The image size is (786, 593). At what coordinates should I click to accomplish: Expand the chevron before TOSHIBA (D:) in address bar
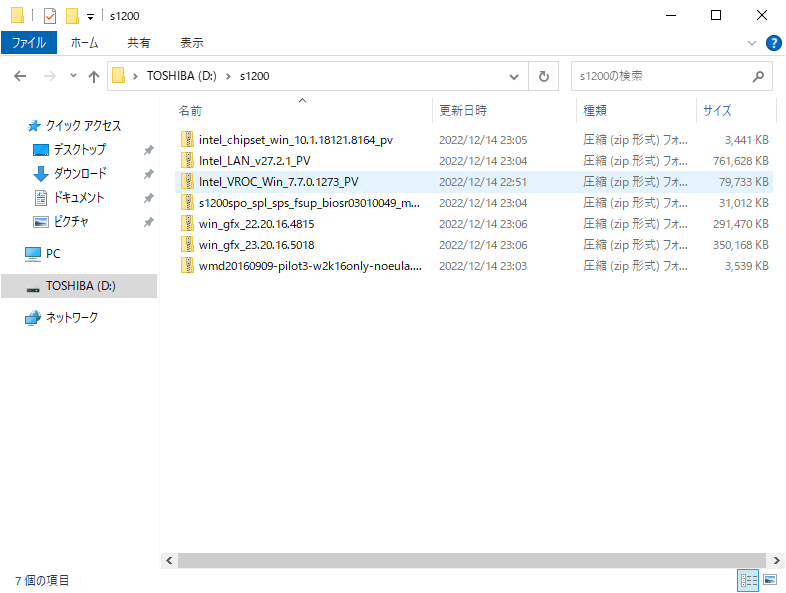[x=135, y=76]
